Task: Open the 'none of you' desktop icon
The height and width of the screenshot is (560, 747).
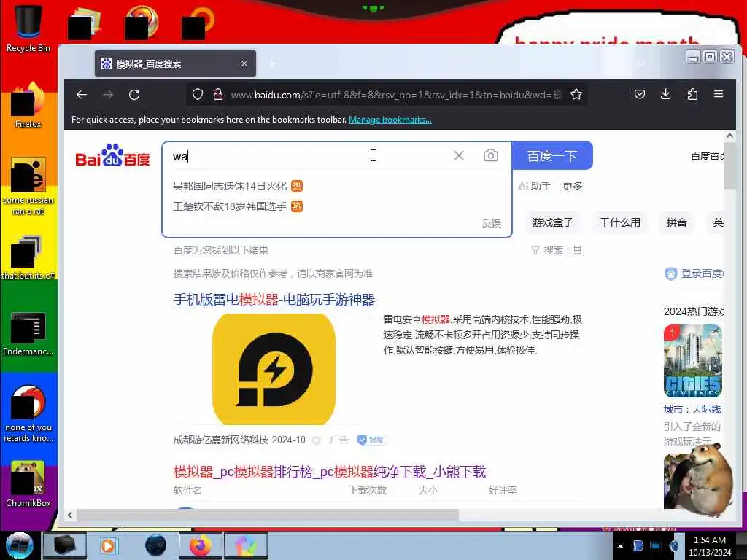Action: pos(28,413)
